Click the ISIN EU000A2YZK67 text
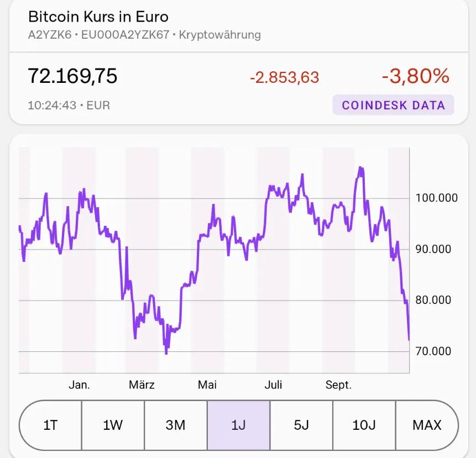 [125, 35]
